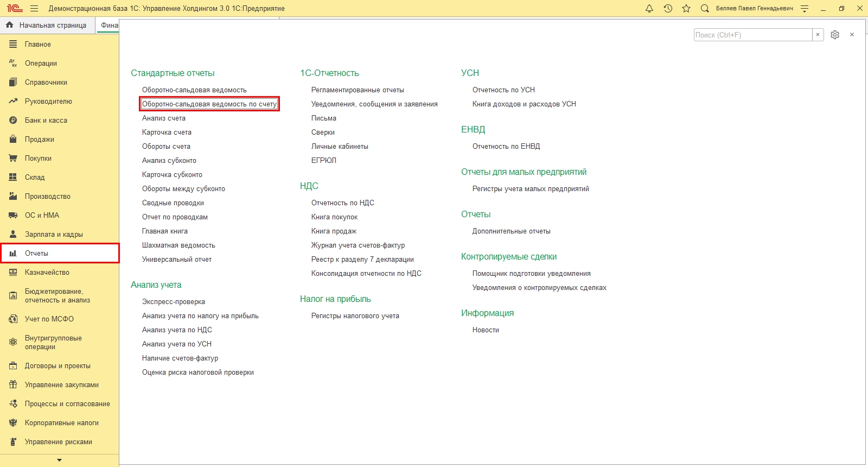This screenshot has width=868, height=467.
Task: Open the Справочники section icon
Action: tap(13, 82)
